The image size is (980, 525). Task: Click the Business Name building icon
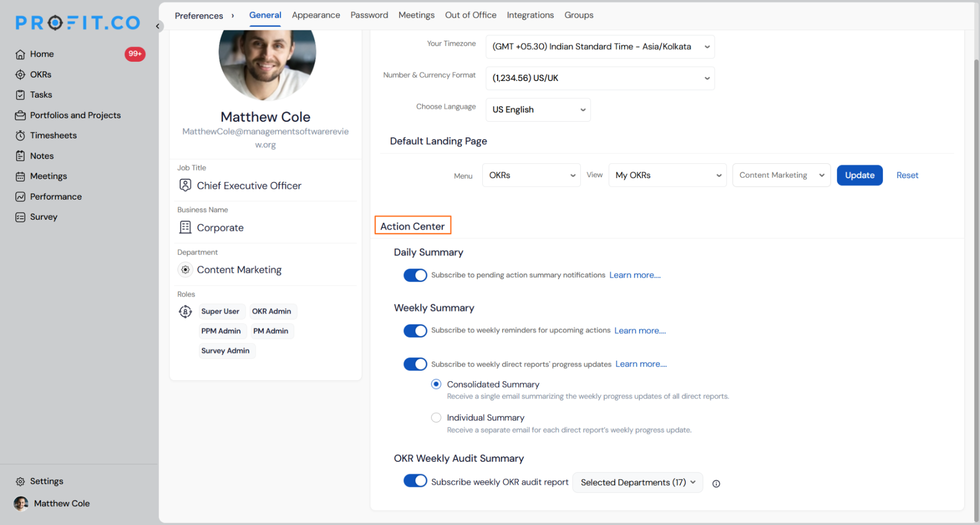tap(185, 227)
